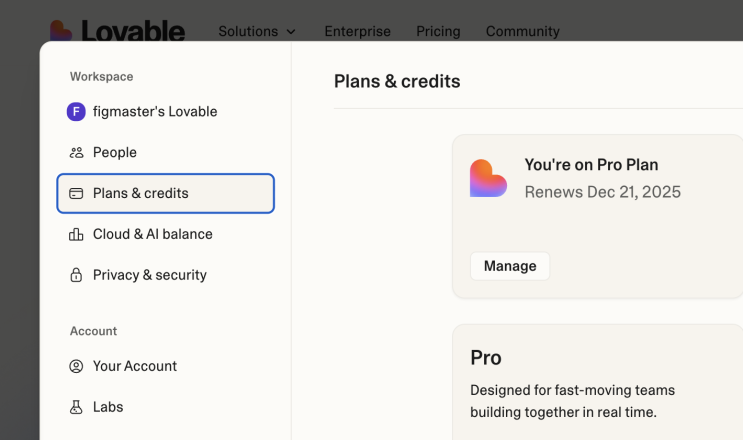Screen dimensions: 743x440
Task: Open the Community link in the header
Action: (x=522, y=31)
